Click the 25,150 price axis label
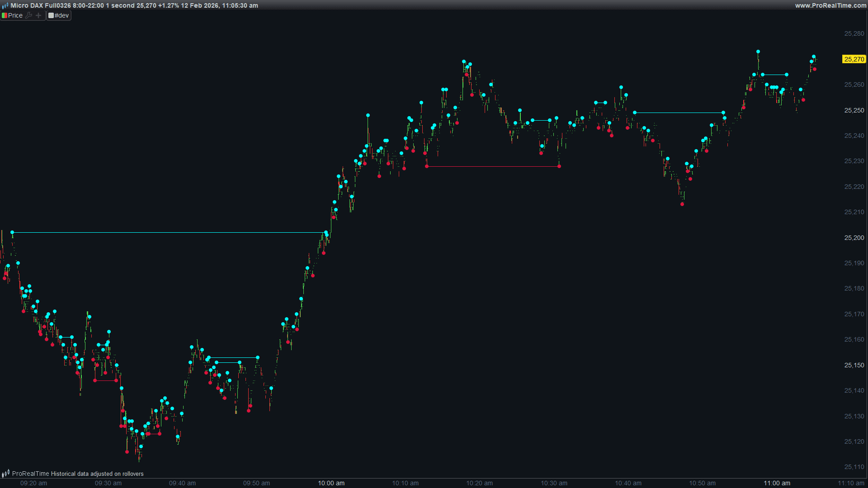The width and height of the screenshot is (868, 488). (854, 365)
